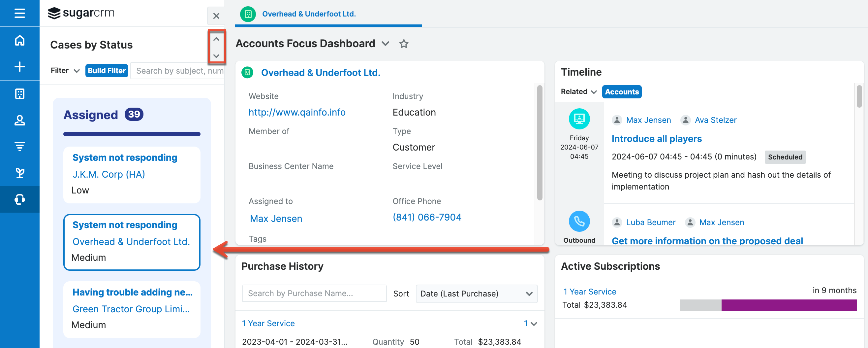Close the Cases side panel
This screenshot has width=868, height=348.
click(x=216, y=16)
